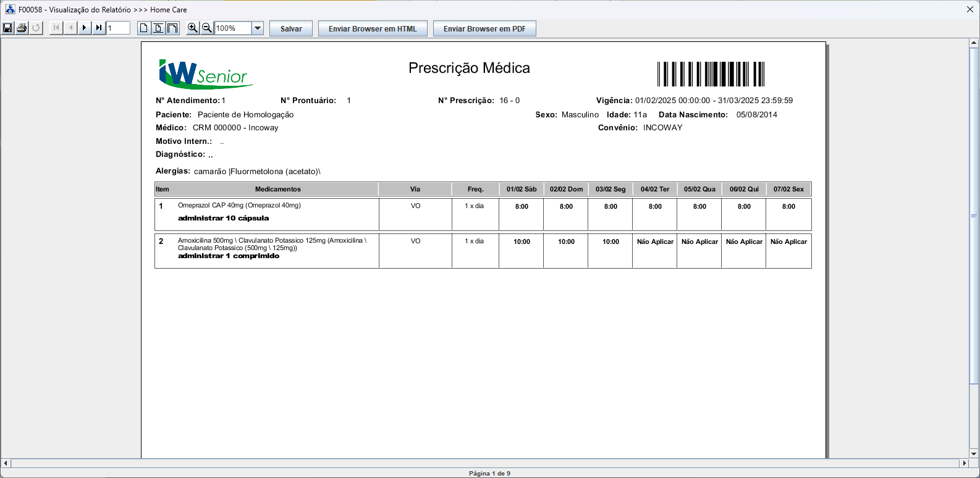Open the zoom percentage dropdown arrow
Image resolution: width=980 pixels, height=478 pixels.
point(258,28)
